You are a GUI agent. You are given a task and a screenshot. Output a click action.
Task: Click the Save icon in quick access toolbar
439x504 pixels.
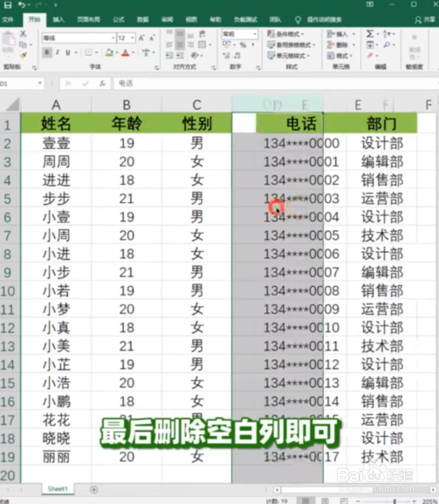tap(7, 4)
